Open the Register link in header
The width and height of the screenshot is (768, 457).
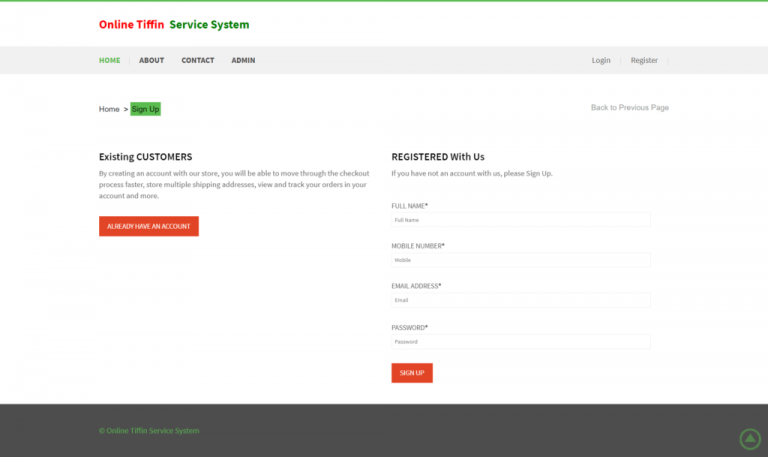click(x=644, y=60)
